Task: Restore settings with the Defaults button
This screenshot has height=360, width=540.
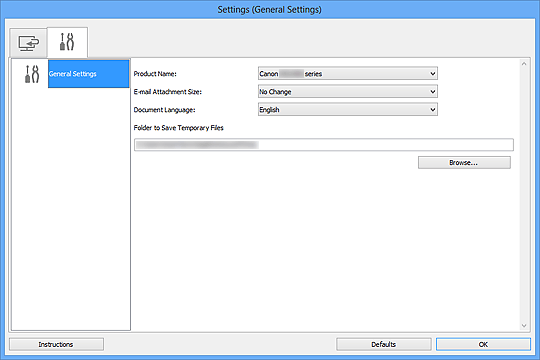Action: (x=384, y=344)
